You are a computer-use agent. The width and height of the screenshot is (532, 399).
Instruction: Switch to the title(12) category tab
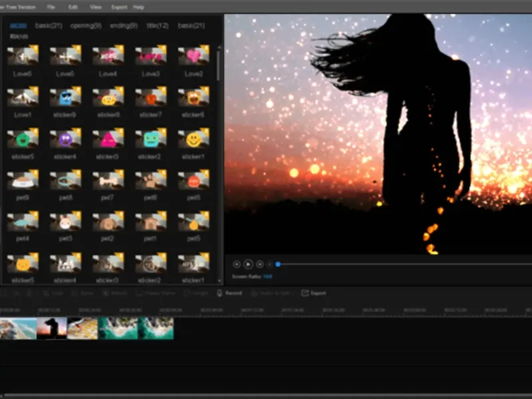[x=157, y=25]
